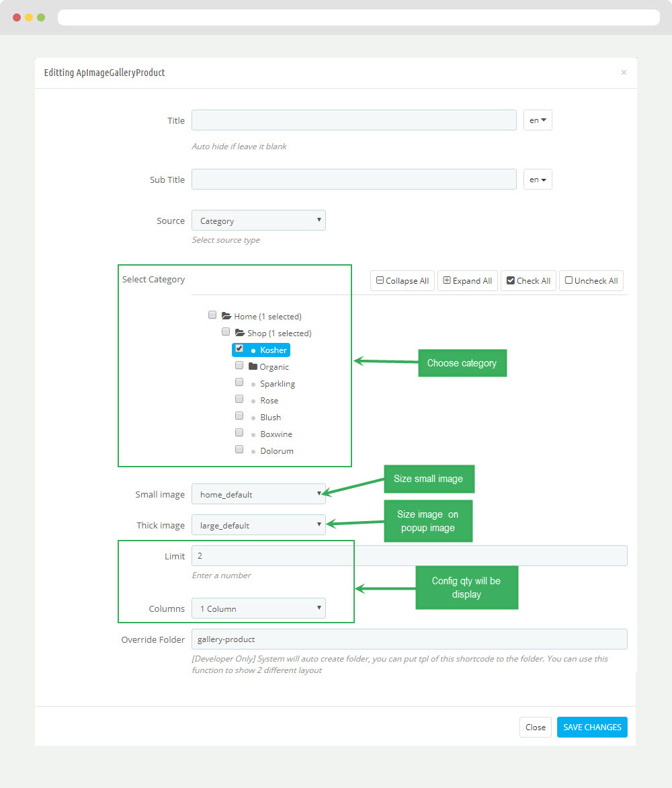Tick the Home root checkbox
The height and width of the screenshot is (788, 672).
pyautogui.click(x=212, y=315)
